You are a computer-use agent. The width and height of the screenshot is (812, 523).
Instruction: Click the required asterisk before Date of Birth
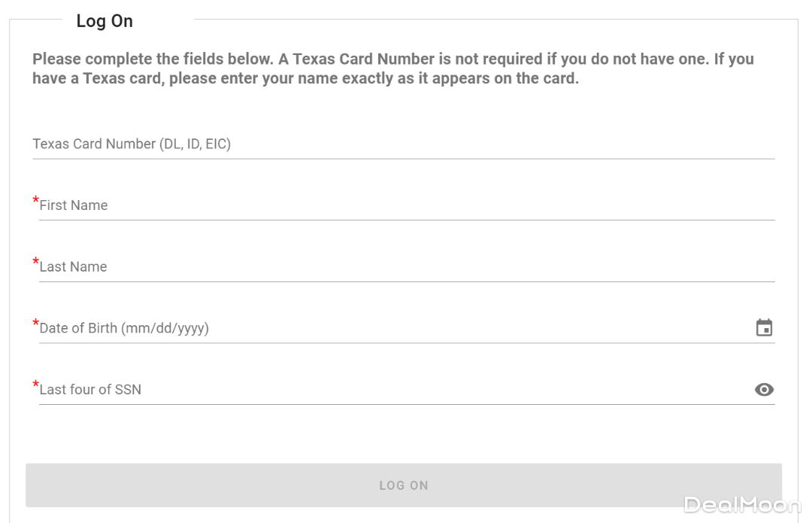click(35, 324)
